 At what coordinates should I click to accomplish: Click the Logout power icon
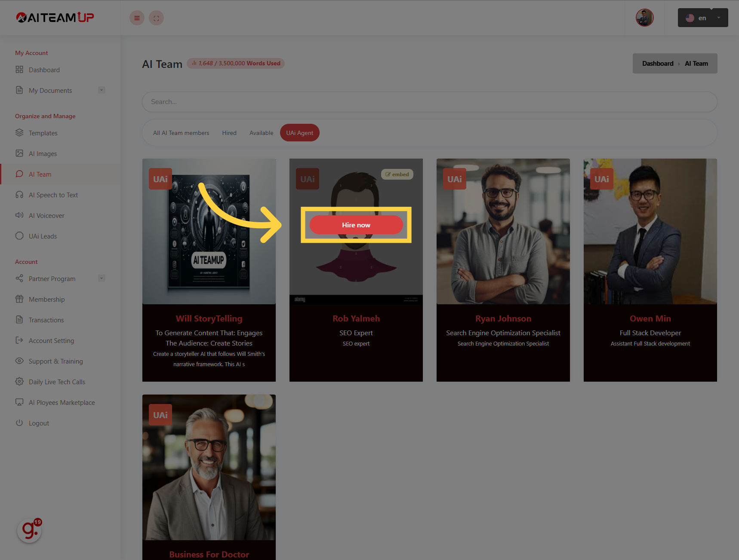pyautogui.click(x=19, y=423)
